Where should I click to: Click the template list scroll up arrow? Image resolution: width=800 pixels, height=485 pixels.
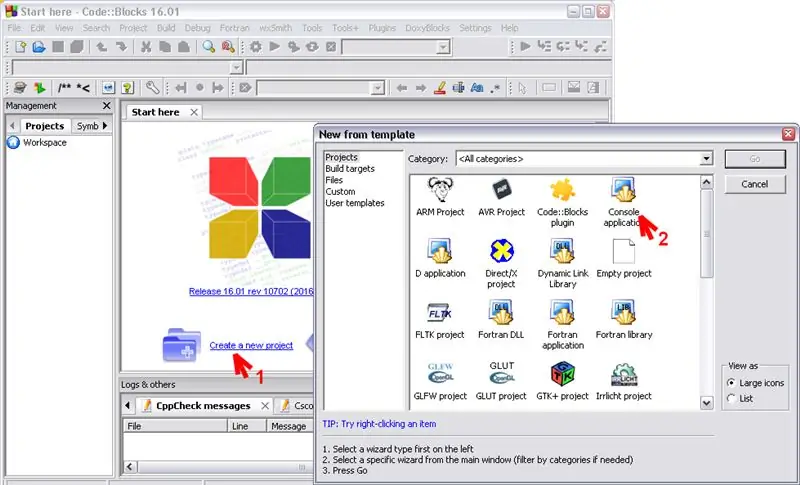pyautogui.click(x=706, y=182)
